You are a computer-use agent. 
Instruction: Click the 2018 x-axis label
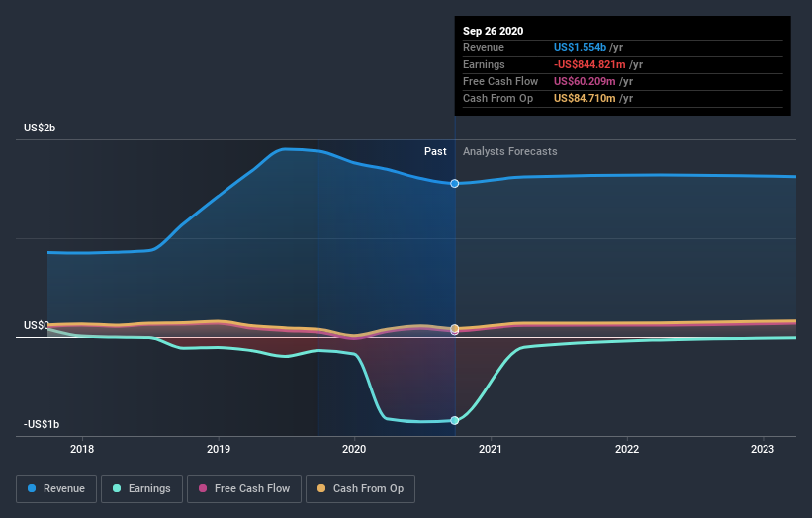point(82,449)
